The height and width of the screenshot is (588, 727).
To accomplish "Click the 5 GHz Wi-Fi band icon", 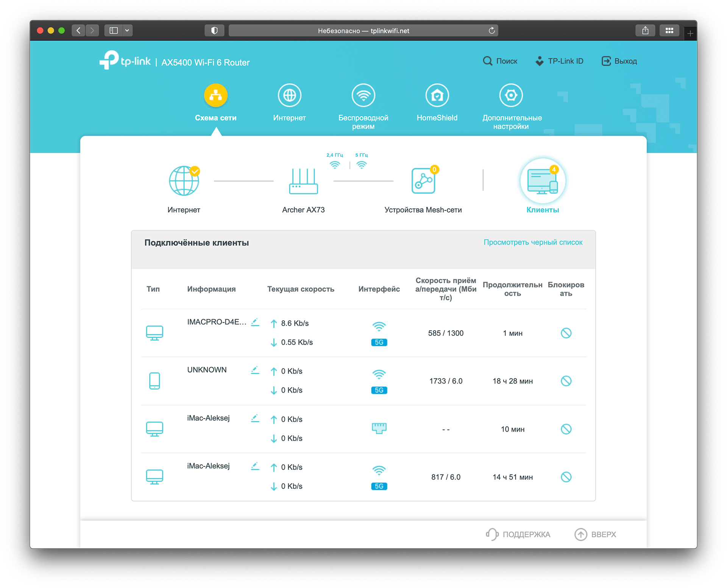I will pyautogui.click(x=362, y=165).
